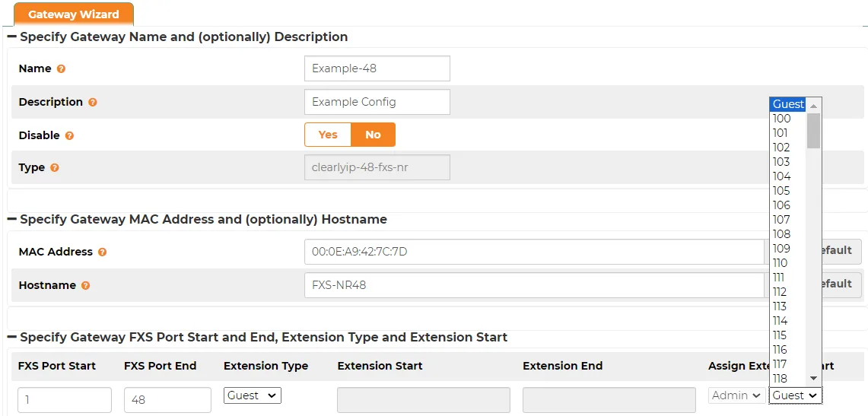Screen dimensions: 868x416
Task: Click the Extension End column header
Action: pyautogui.click(x=562, y=367)
